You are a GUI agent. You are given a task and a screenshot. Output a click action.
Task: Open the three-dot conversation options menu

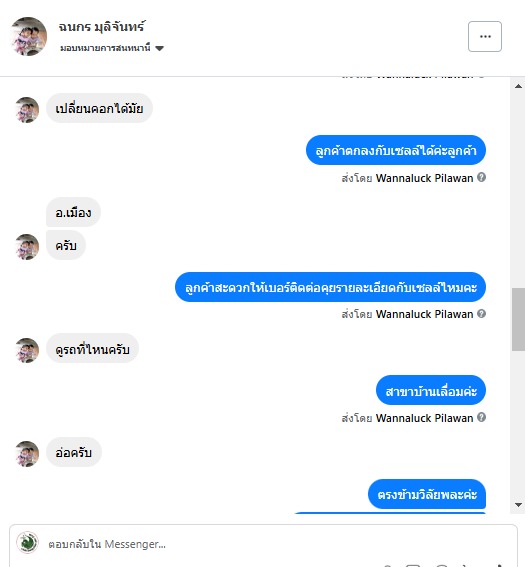pos(485,37)
